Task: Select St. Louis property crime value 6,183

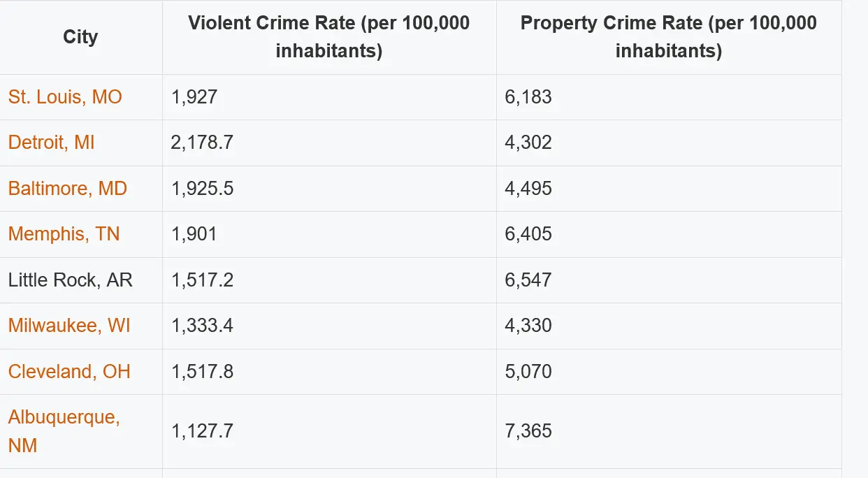Action: [x=528, y=96]
